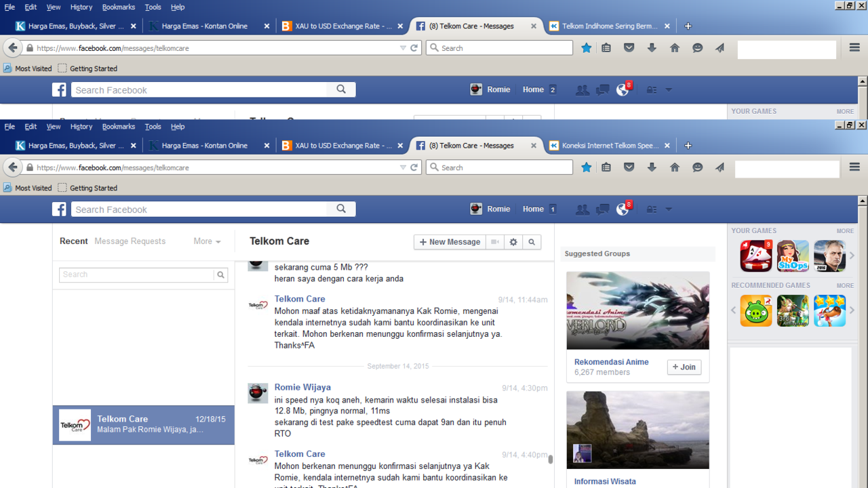Focus Search Facebook field in back window

coord(199,89)
